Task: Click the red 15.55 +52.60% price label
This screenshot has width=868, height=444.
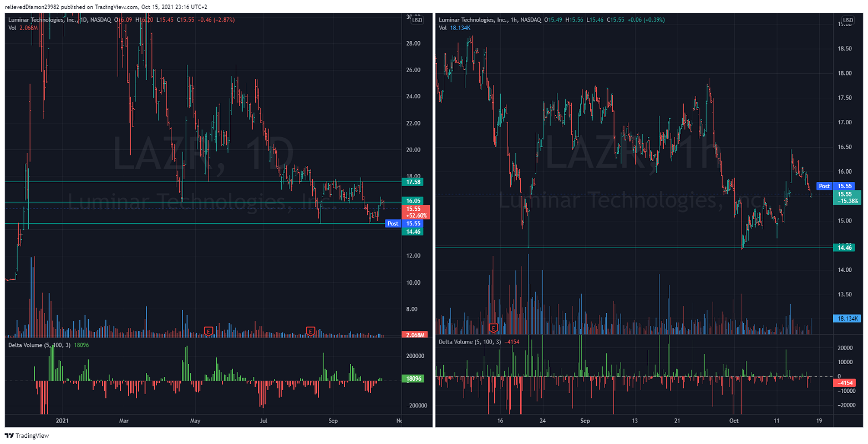Action: (x=415, y=212)
